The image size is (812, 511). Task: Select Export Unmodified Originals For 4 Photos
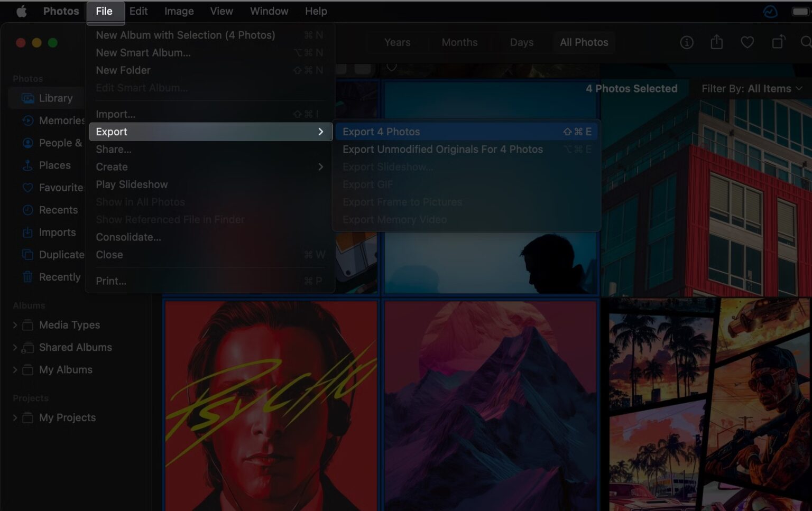click(443, 149)
